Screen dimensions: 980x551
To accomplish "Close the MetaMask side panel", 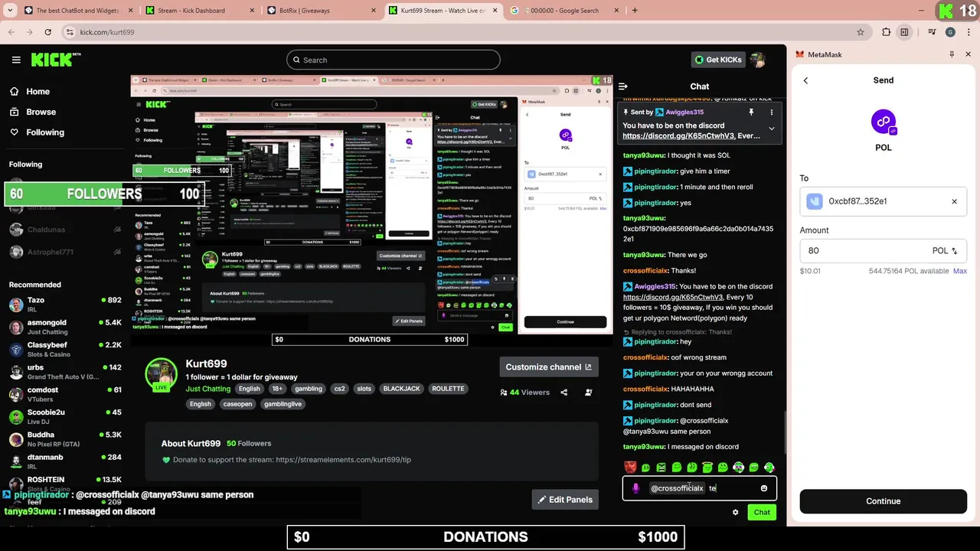I will (969, 54).
